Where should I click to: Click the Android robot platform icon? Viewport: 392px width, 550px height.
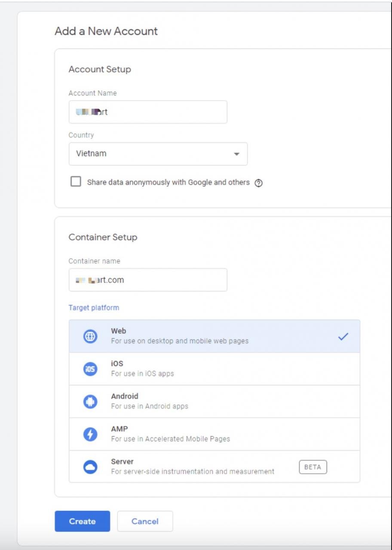tap(90, 402)
